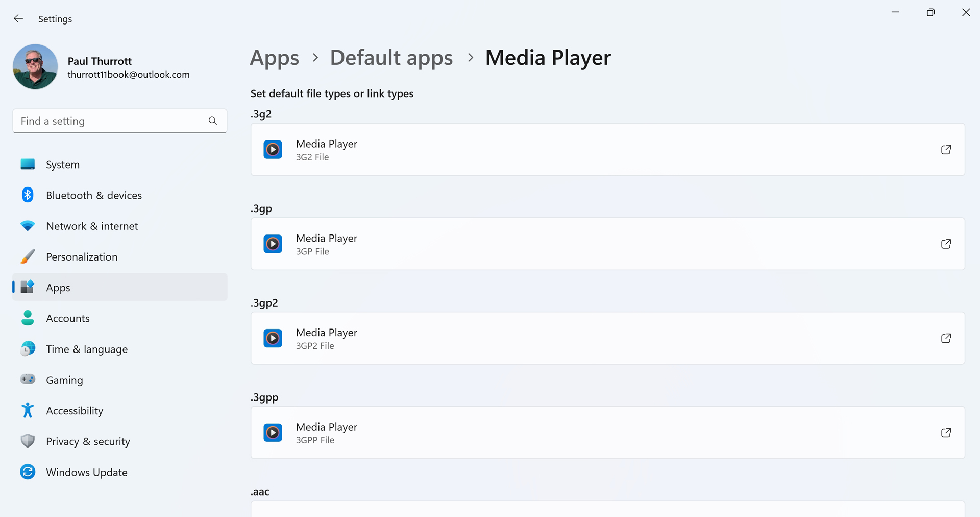980x517 pixels.
Task: Click the Apps breadcrumb link
Action: (x=275, y=58)
